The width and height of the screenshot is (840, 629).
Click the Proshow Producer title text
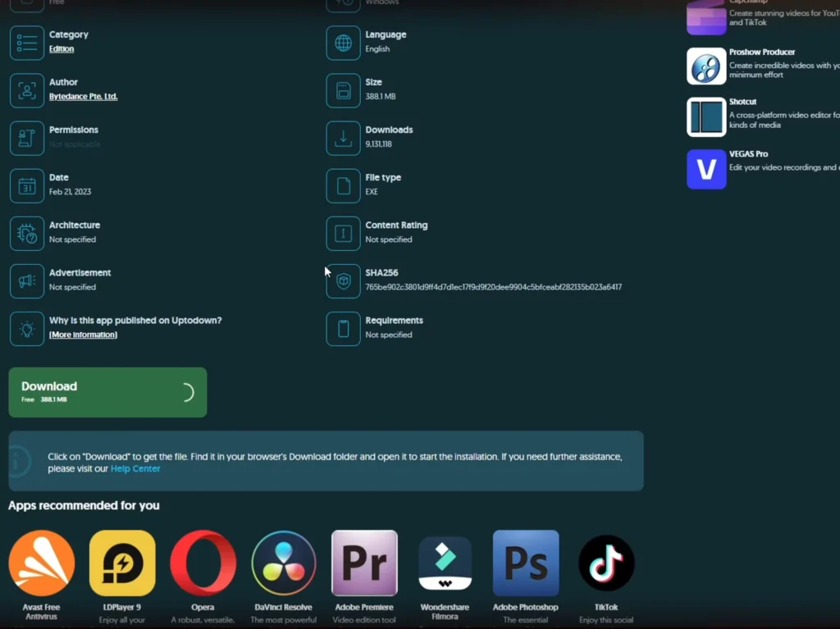(762, 52)
